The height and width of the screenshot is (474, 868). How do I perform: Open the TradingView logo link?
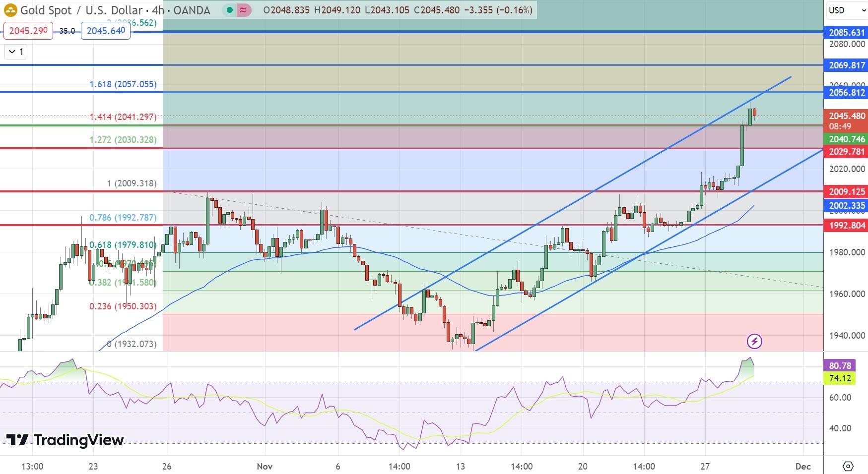(65, 440)
